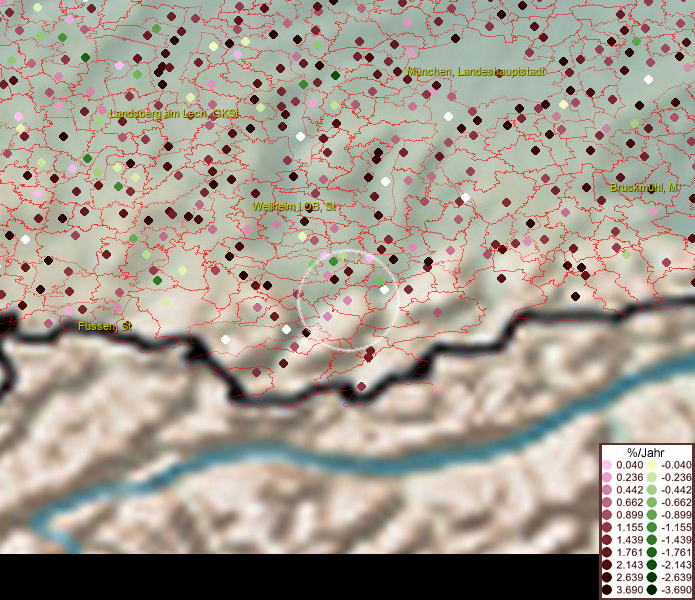Select the legend value 1.155
Screen dimensions: 695x600
pos(629,527)
